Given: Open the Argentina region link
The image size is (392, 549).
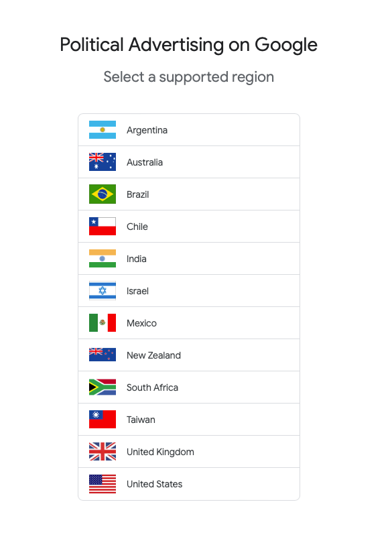Looking at the screenshot, I should pyautogui.click(x=189, y=130).
